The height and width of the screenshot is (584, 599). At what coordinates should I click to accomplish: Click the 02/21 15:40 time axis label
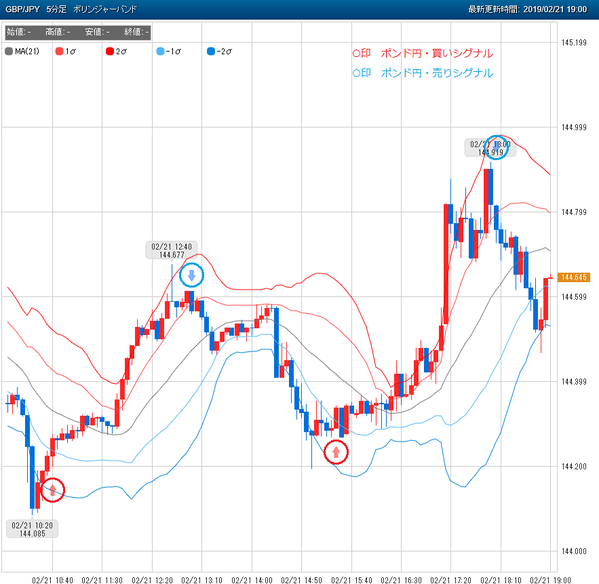351,580
